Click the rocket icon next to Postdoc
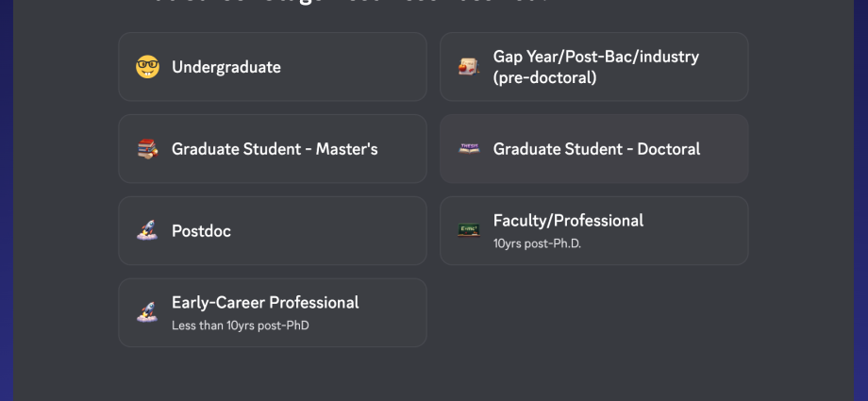Viewport: 868px width, 401px height. coord(147,231)
